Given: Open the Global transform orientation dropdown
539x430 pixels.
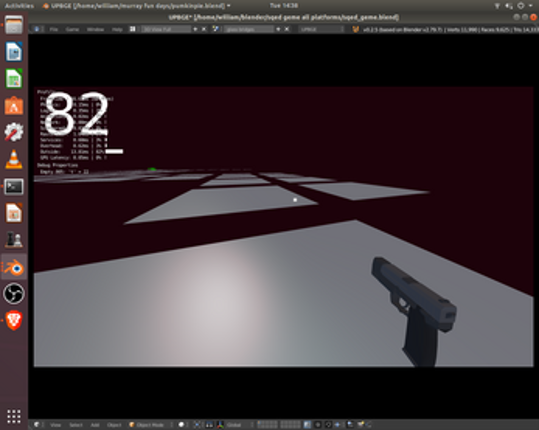Looking at the screenshot, I should [239, 425].
